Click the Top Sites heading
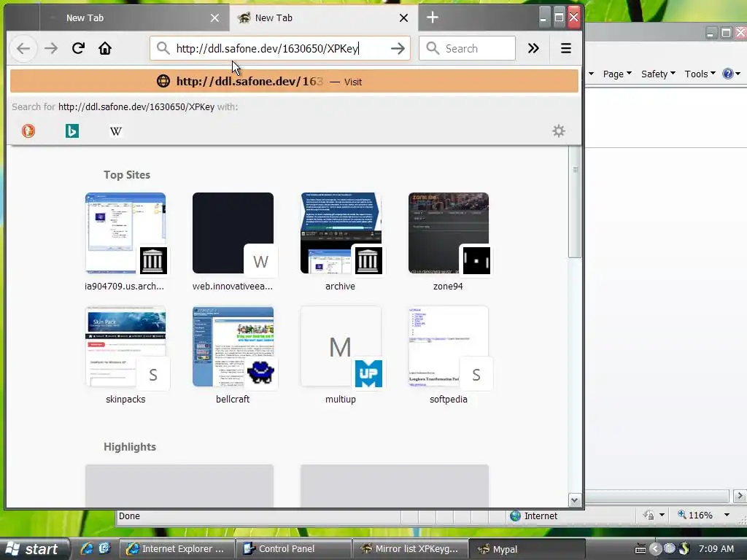Image resolution: width=747 pixels, height=560 pixels. coord(127,175)
